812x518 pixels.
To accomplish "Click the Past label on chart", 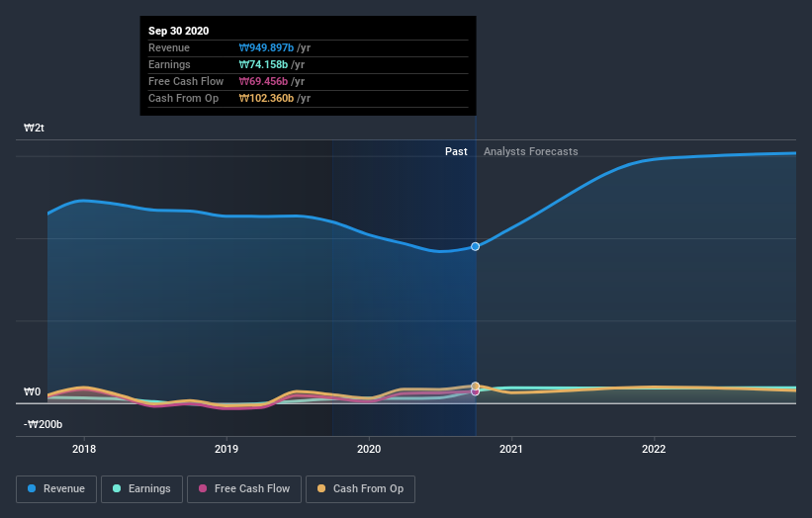I will pyautogui.click(x=456, y=151).
